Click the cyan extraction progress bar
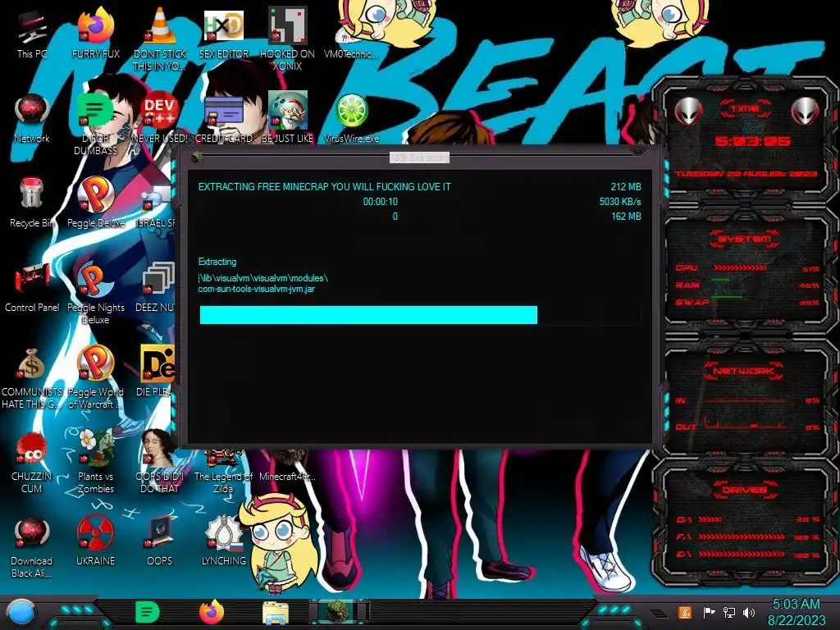Viewport: 840px width, 630px height. pyautogui.click(x=420, y=315)
